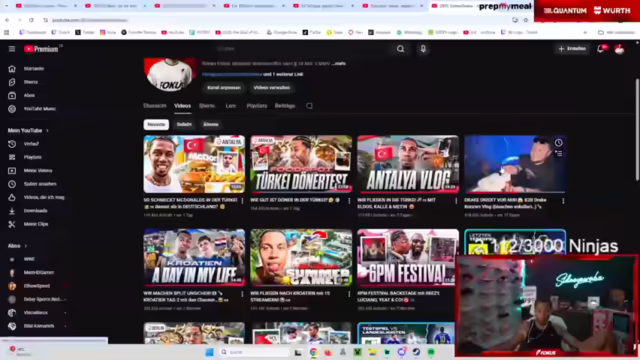Open options menu for Antalya vlog video
This screenshot has width=640, height=360.
tap(456, 201)
